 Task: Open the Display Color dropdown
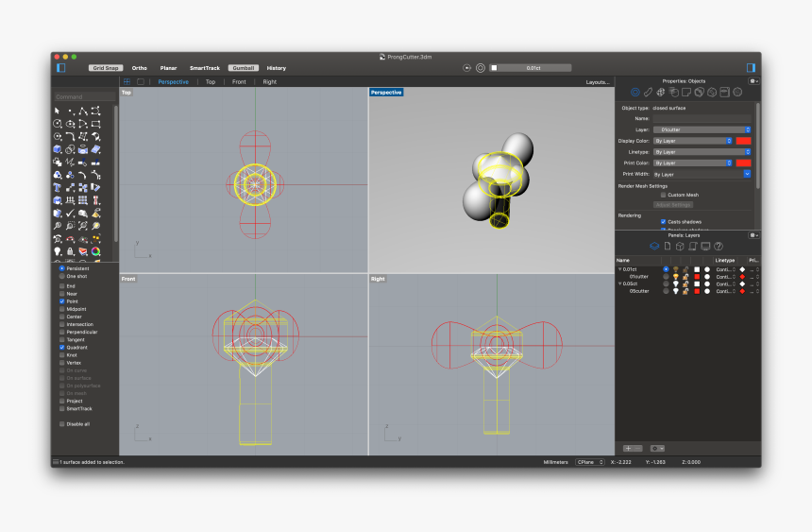click(x=693, y=141)
